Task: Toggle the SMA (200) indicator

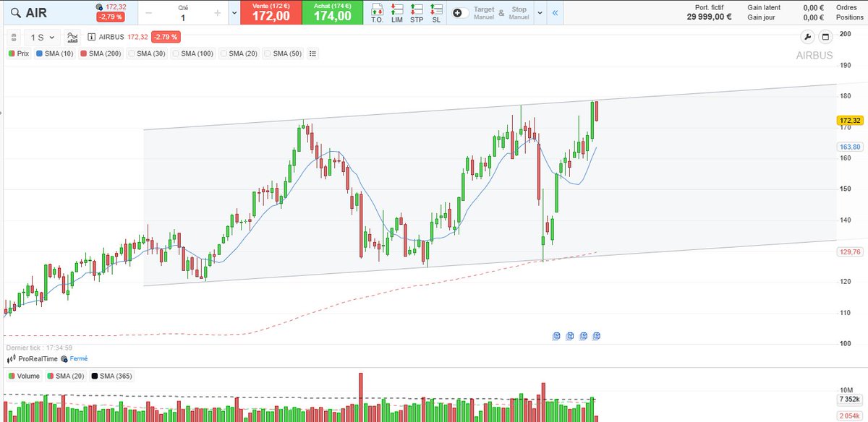Action: 101,53
